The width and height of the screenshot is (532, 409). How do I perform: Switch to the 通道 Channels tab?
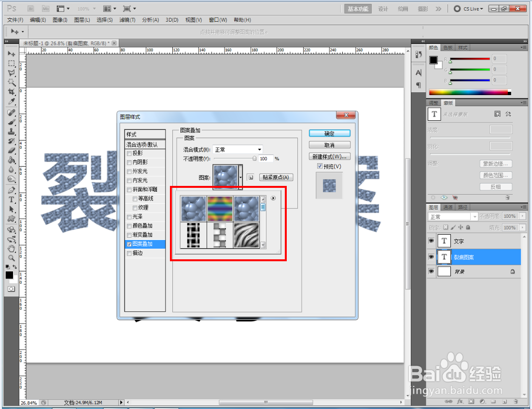pos(448,207)
